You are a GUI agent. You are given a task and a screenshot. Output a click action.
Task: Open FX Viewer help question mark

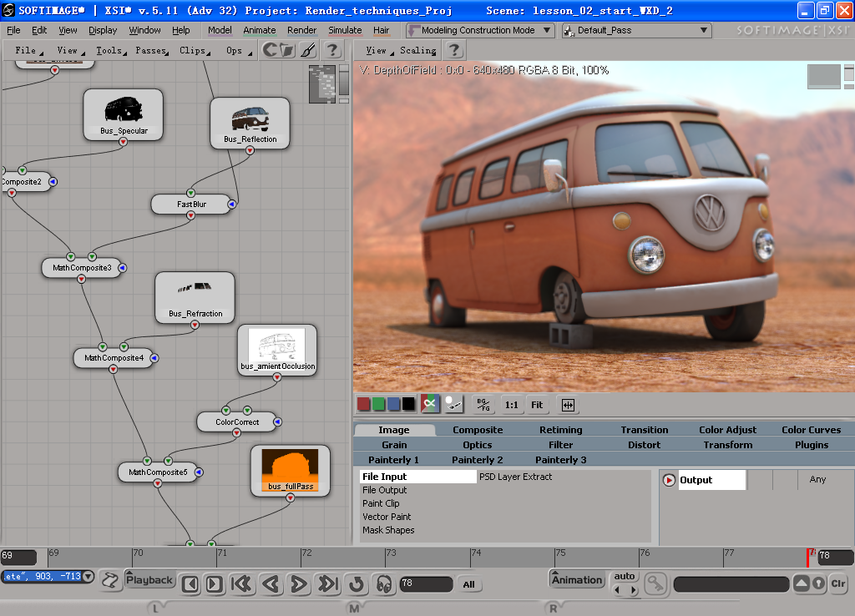[x=453, y=50]
